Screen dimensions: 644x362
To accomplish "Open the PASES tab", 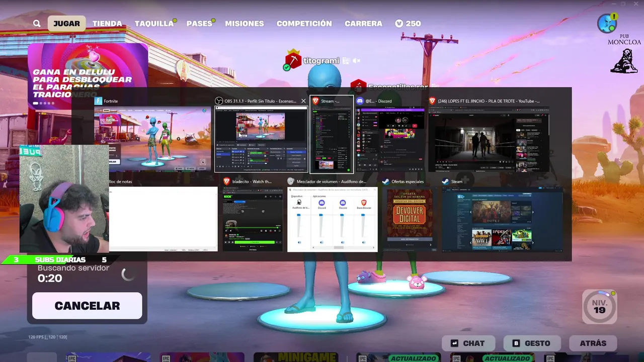I will pos(199,24).
